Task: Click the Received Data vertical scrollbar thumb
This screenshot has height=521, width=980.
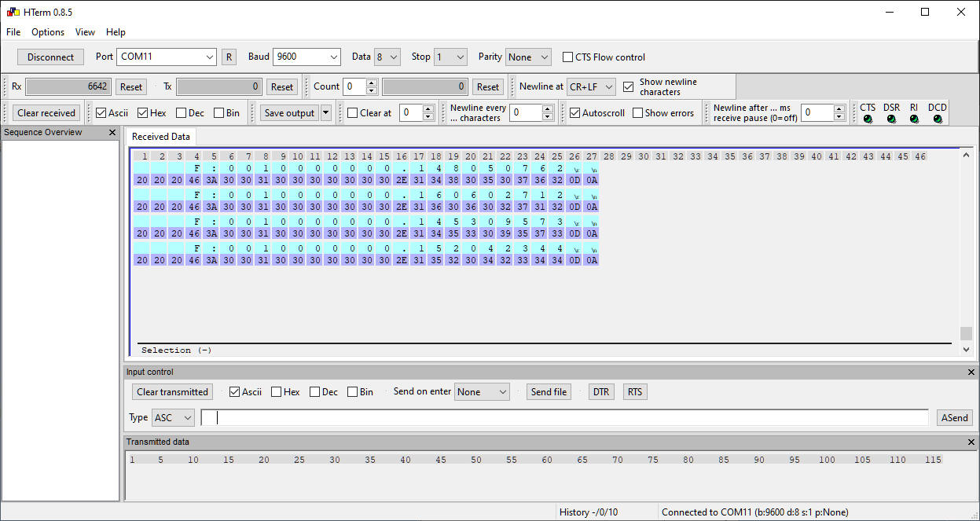Action: [967, 333]
